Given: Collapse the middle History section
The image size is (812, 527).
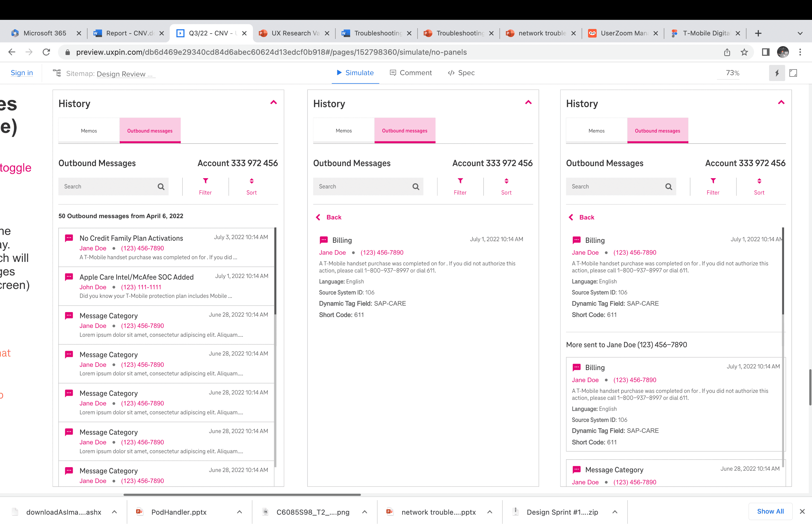Looking at the screenshot, I should [528, 102].
